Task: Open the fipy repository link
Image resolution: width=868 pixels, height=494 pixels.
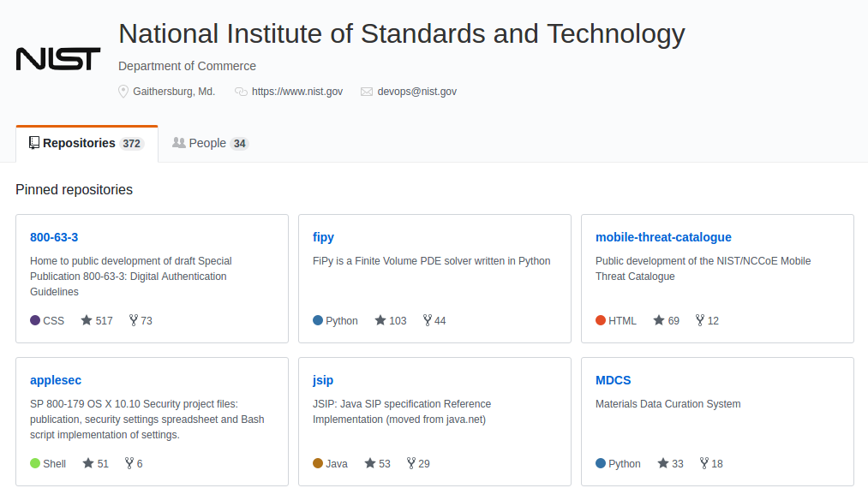Action: click(323, 237)
